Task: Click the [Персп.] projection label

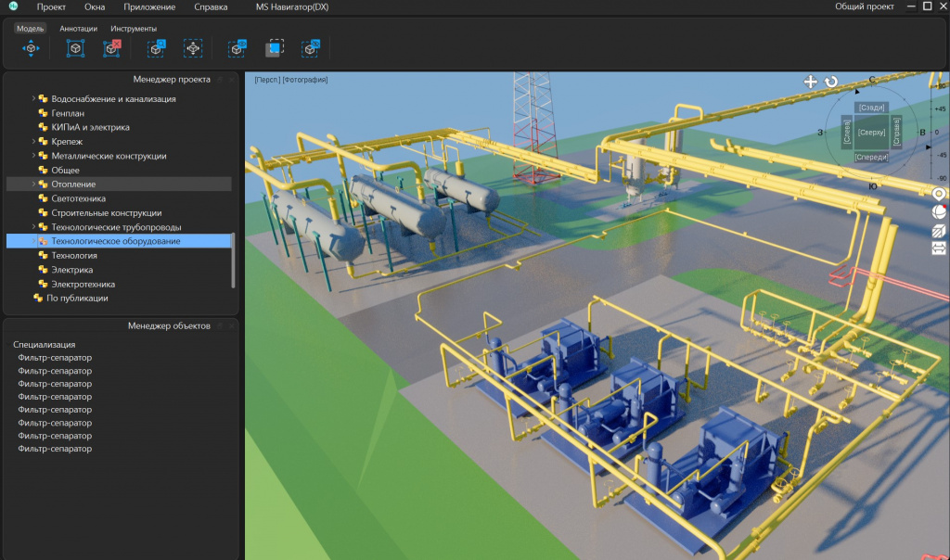Action: click(x=267, y=80)
